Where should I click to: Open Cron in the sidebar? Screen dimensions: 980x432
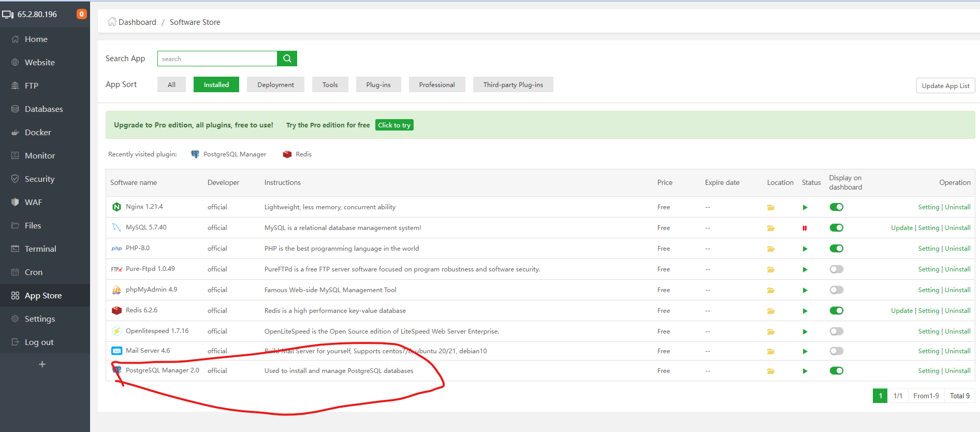point(45,272)
